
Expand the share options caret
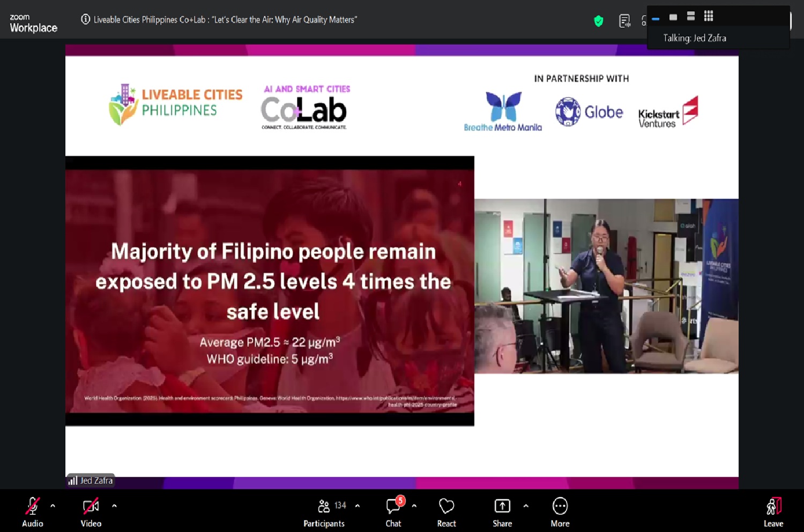(x=526, y=506)
